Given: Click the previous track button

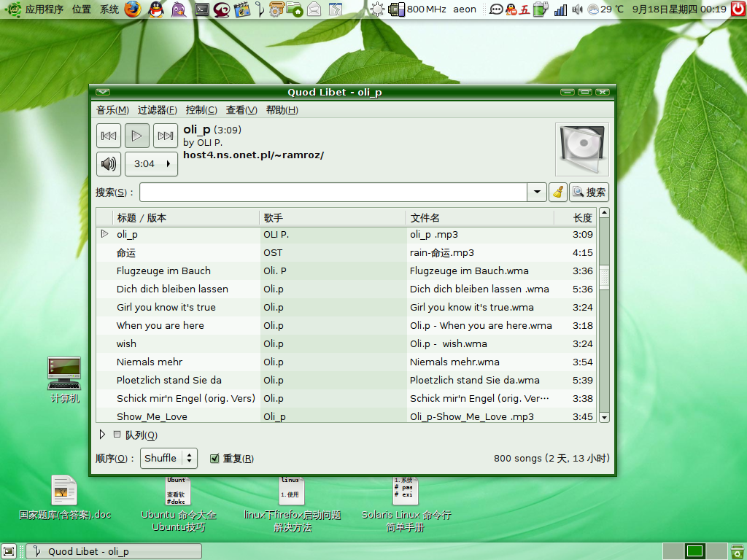Looking at the screenshot, I should pos(109,136).
